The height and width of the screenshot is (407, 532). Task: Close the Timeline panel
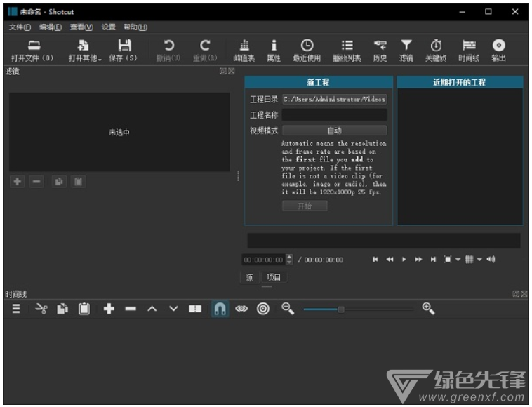coord(524,294)
